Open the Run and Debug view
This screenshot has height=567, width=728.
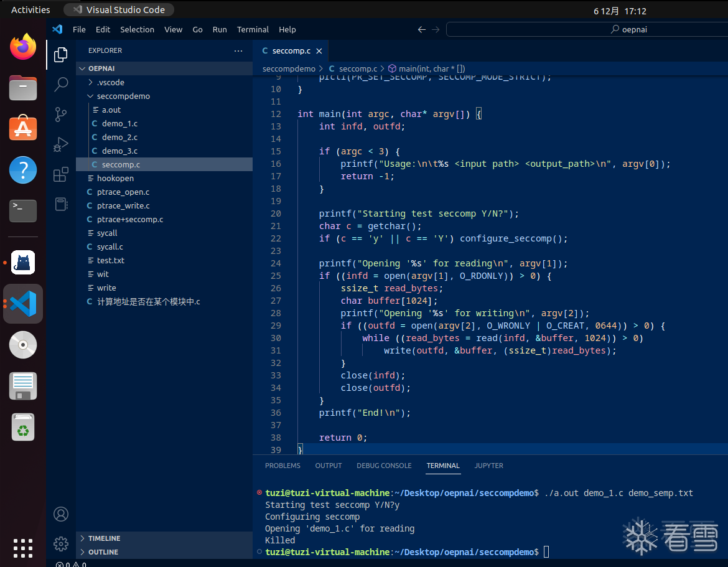tap(61, 144)
